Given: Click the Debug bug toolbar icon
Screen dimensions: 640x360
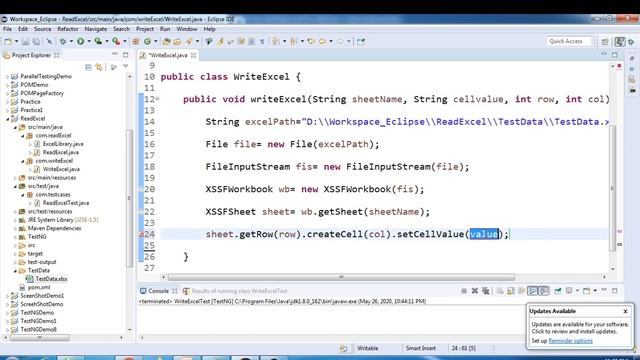Looking at the screenshot, I should pos(63,41).
